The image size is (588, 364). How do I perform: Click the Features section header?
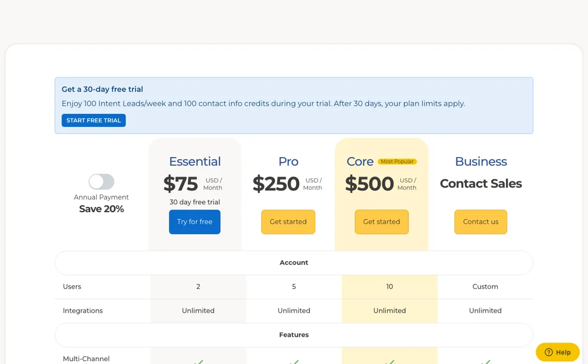point(293,335)
